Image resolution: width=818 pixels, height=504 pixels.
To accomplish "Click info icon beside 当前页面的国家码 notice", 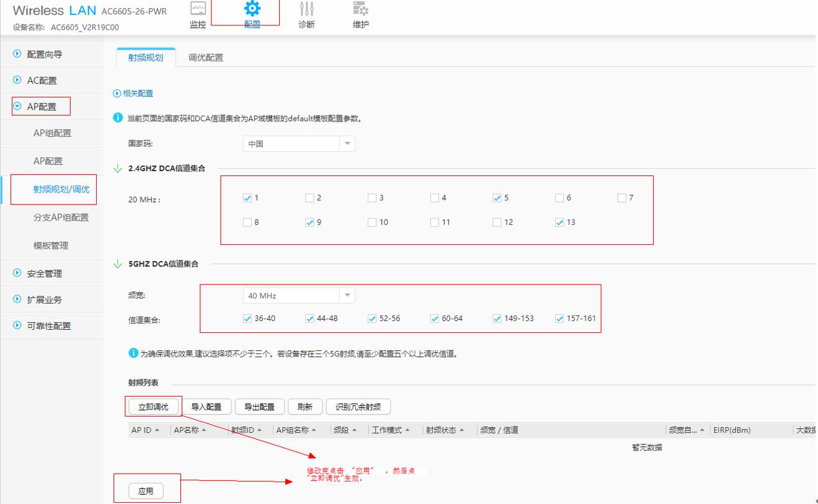I will coord(117,119).
